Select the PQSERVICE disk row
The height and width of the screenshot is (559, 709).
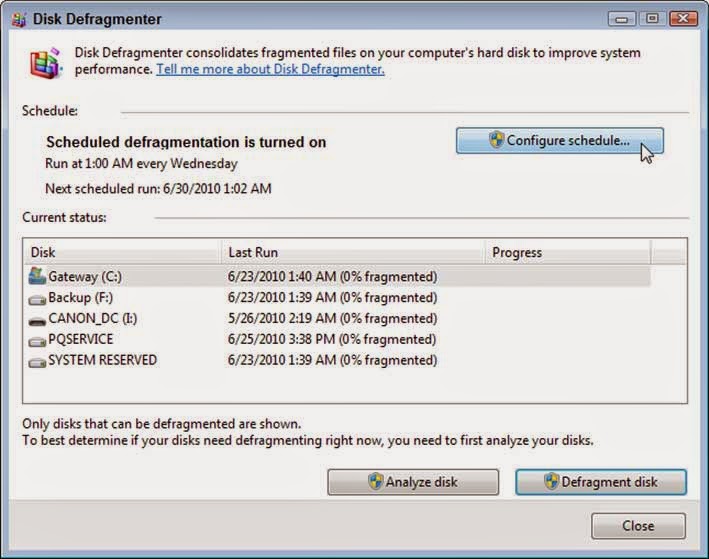point(337,339)
